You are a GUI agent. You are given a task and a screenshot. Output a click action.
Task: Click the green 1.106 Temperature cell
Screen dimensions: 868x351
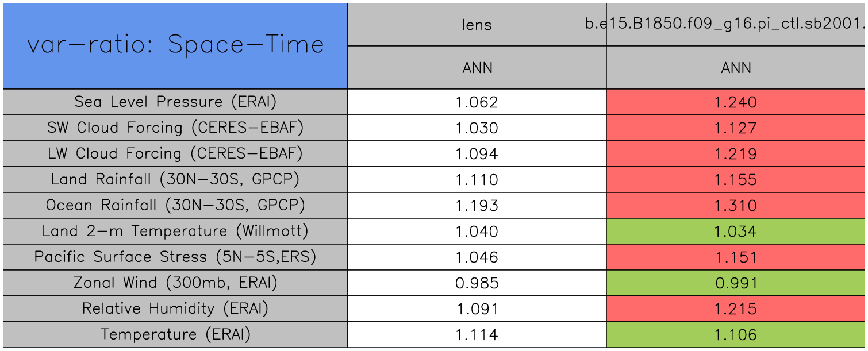[736, 335]
